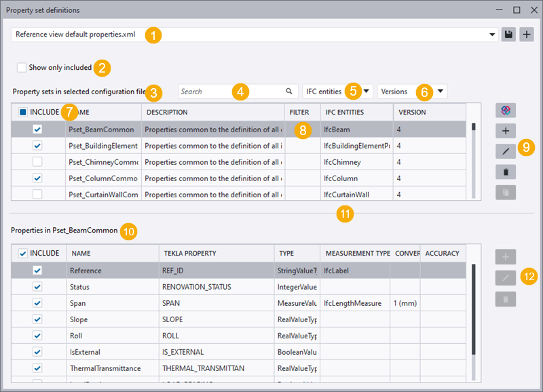This screenshot has width=543, height=392.
Task: Save the configuration file with disk icon
Action: coord(508,35)
